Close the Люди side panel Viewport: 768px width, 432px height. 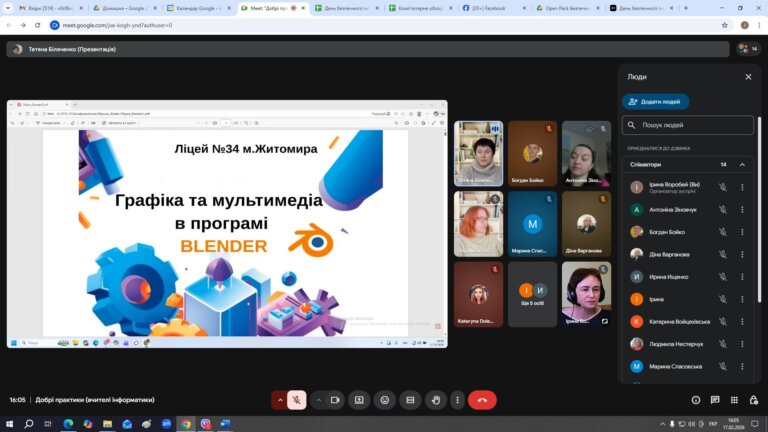748,77
